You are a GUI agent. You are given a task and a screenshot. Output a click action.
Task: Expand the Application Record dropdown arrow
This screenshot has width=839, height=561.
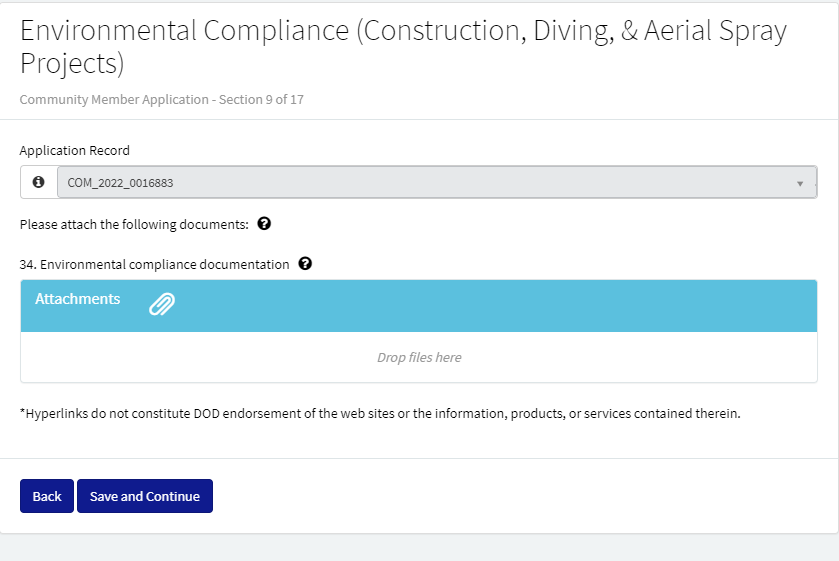click(x=800, y=183)
